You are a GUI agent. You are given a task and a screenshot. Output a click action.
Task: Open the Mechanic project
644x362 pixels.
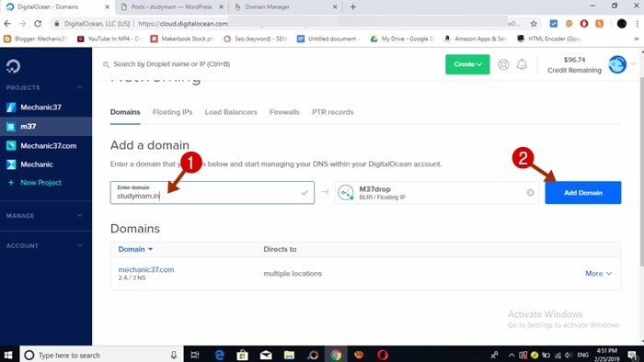[37, 164]
